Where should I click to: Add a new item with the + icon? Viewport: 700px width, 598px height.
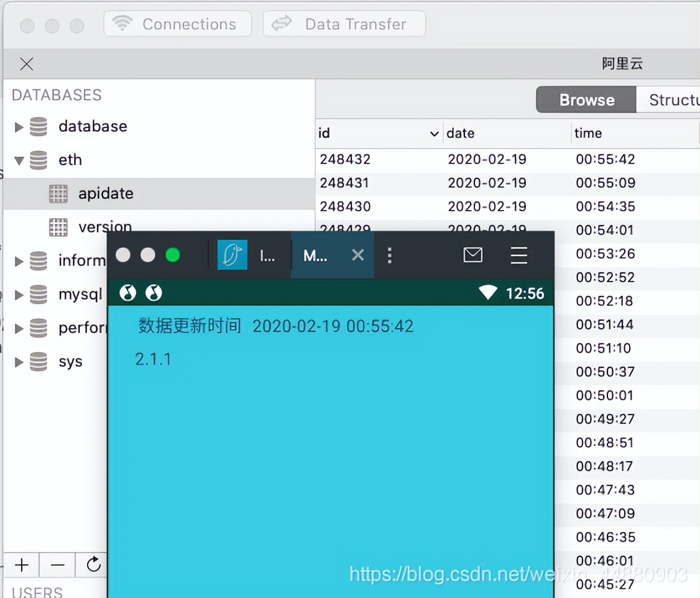coord(21,565)
